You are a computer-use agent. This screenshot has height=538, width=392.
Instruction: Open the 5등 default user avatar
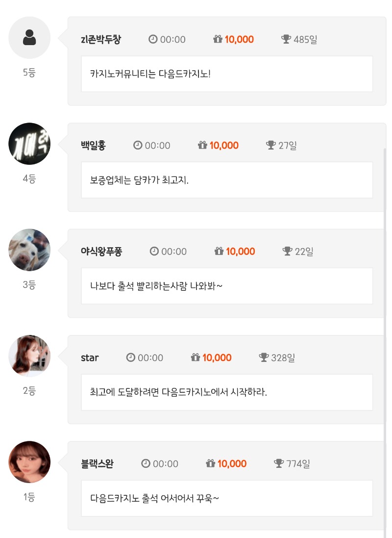(29, 38)
